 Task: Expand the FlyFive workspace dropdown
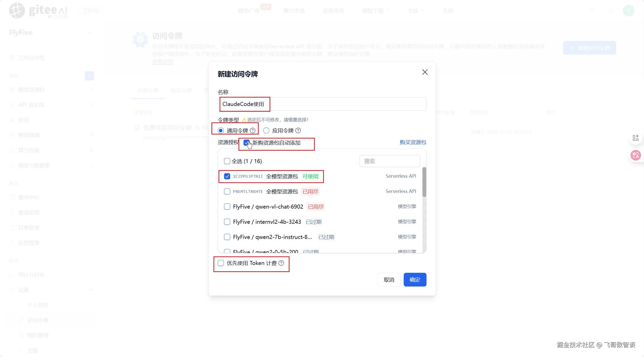pyautogui.click(x=89, y=33)
